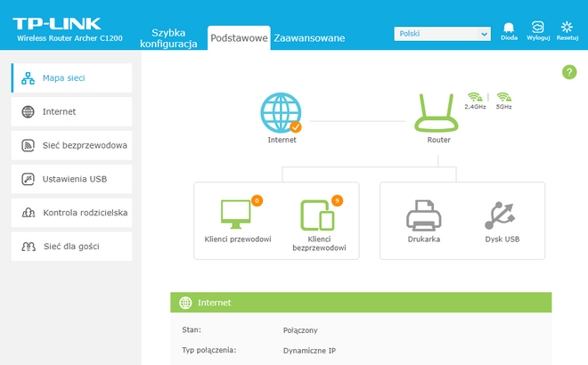Click the Internet globe icon in network map
588x365 pixels.
pyautogui.click(x=281, y=111)
